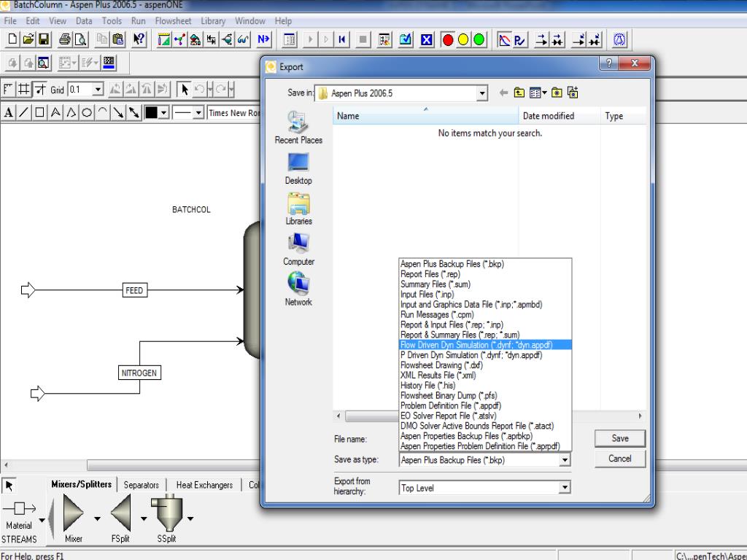The height and width of the screenshot is (560, 747).
Task: Click the Save floppy disk icon
Action: point(44,39)
